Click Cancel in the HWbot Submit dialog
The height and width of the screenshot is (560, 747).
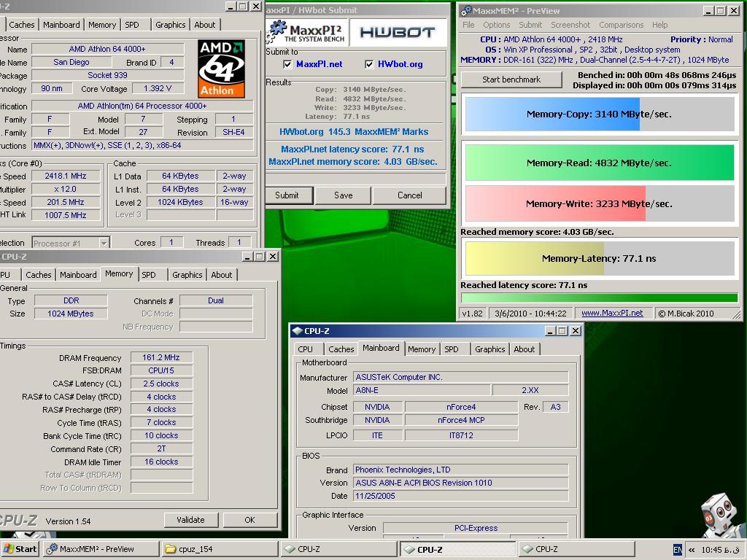coord(410,195)
